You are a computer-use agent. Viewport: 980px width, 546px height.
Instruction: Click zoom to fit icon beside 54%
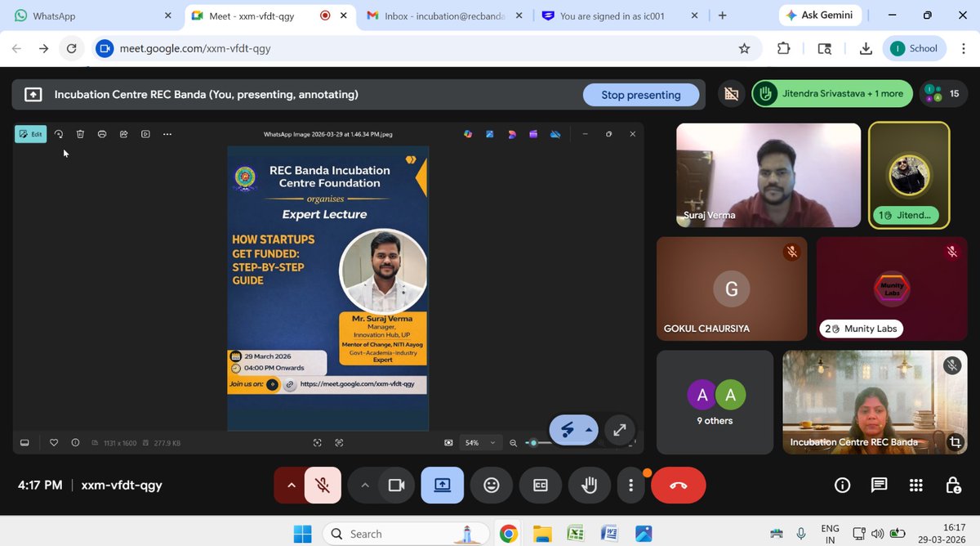(448, 442)
